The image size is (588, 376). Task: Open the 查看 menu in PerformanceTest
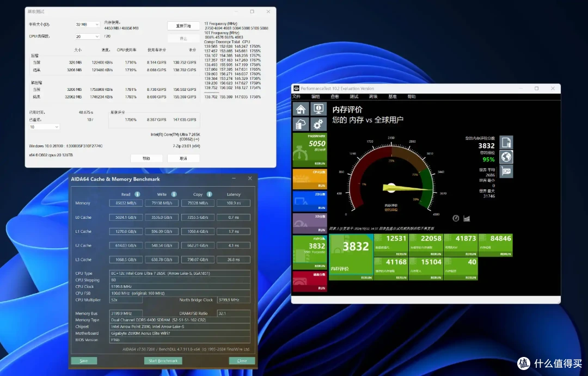click(335, 96)
